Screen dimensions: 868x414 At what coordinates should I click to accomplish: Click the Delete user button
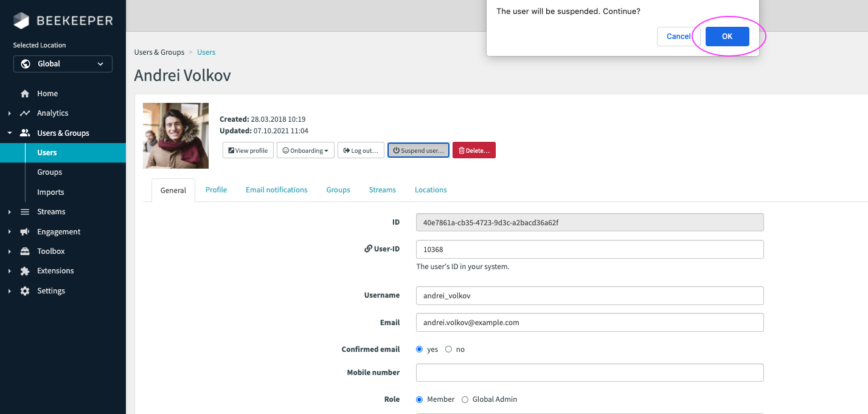[474, 150]
